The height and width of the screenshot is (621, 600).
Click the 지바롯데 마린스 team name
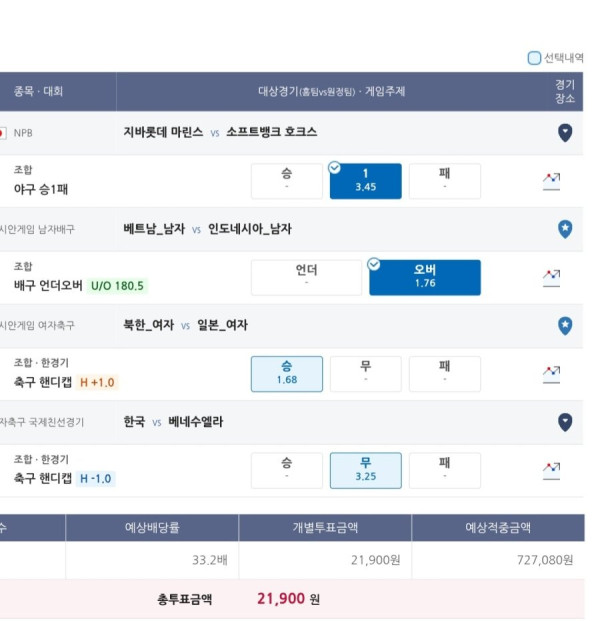coord(163,132)
